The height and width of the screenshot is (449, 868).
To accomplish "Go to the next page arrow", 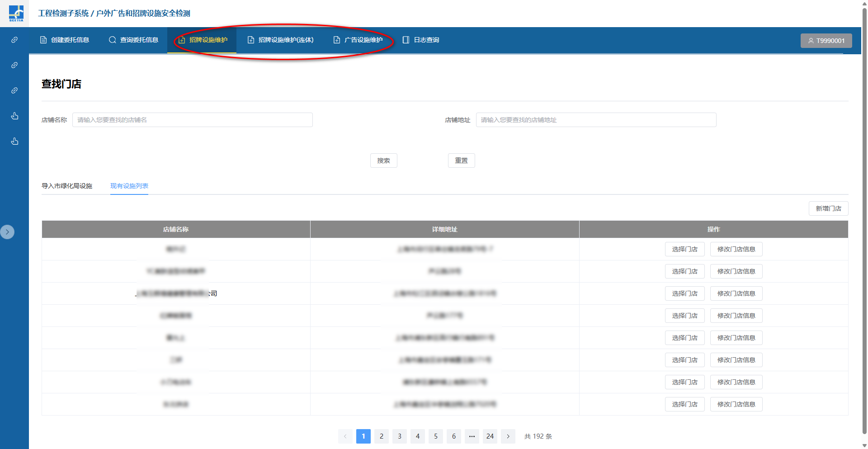I will click(508, 436).
